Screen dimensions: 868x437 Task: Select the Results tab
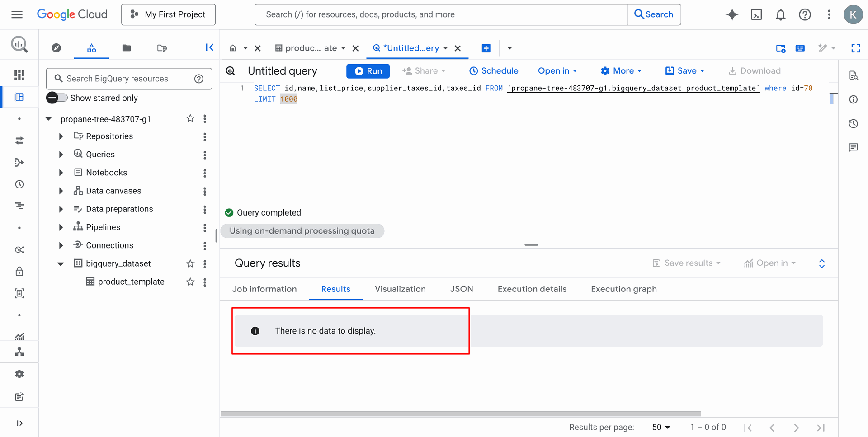coord(336,289)
